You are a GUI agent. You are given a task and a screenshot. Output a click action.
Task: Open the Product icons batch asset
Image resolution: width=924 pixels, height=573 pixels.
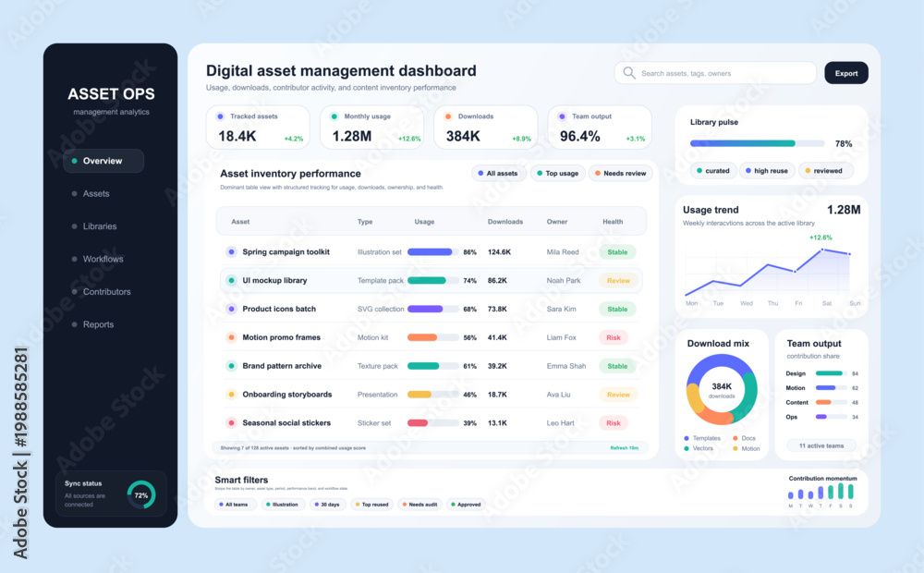point(279,309)
